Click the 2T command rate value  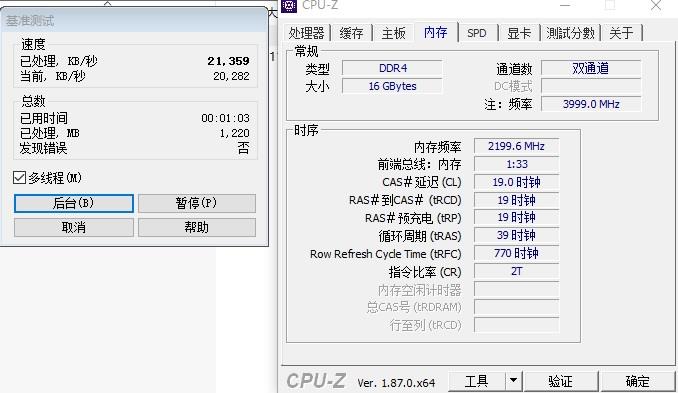click(516, 271)
